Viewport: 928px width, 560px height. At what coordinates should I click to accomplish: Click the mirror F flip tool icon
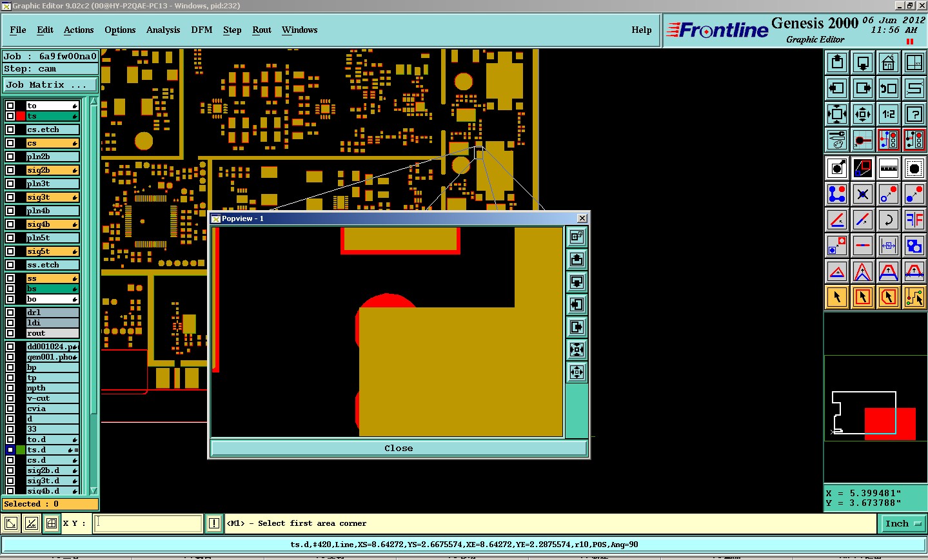point(914,220)
